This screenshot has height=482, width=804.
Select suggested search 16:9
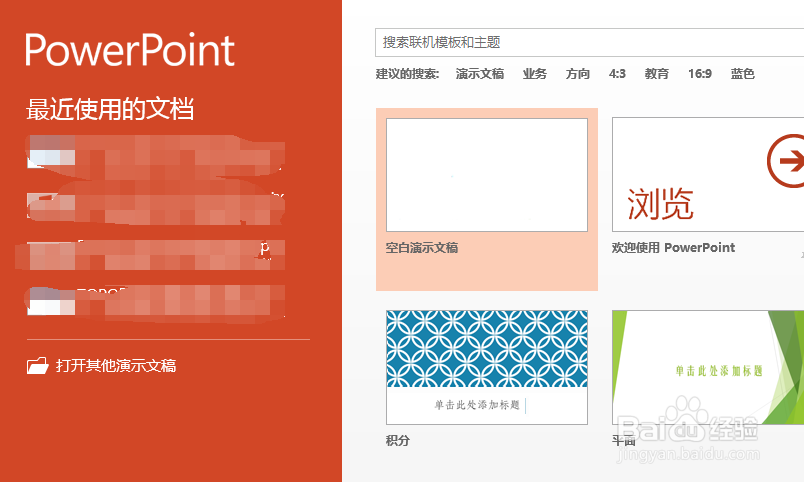(700, 74)
